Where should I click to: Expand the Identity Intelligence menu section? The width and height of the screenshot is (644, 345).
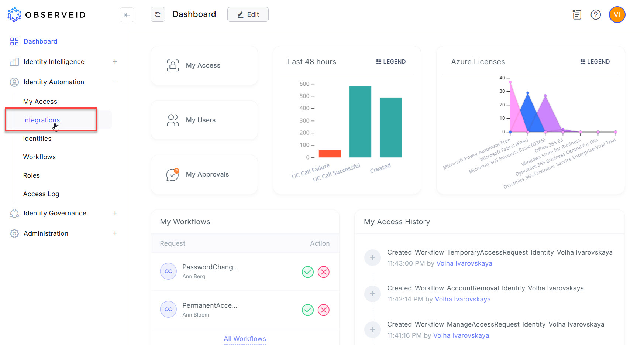115,62
